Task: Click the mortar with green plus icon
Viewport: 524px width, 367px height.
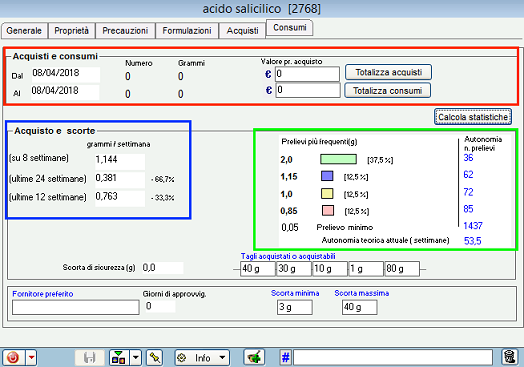Action: pyautogui.click(x=254, y=358)
